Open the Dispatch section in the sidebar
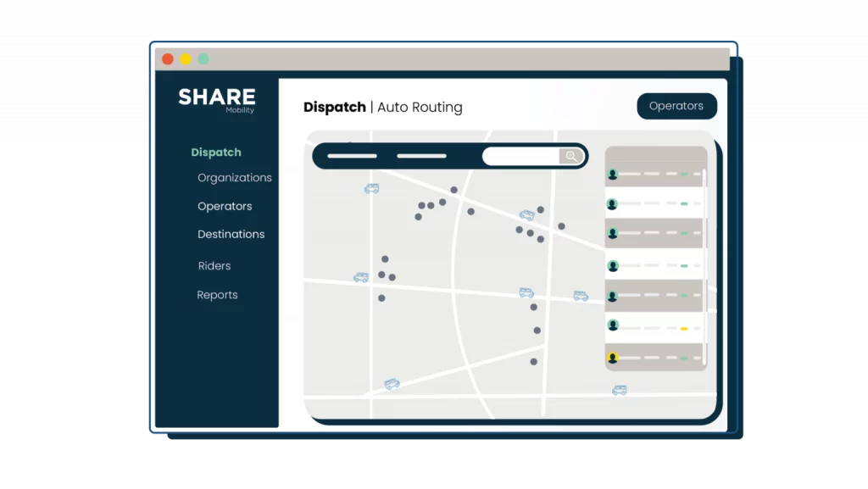 click(x=216, y=153)
